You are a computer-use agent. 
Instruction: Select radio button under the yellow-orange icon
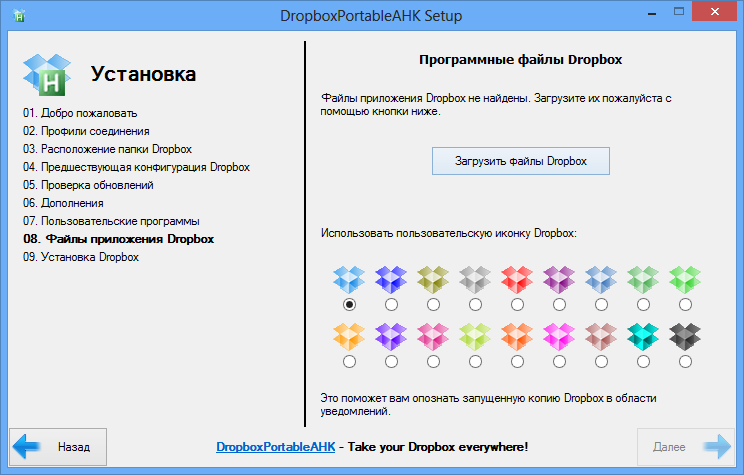pyautogui.click(x=349, y=362)
